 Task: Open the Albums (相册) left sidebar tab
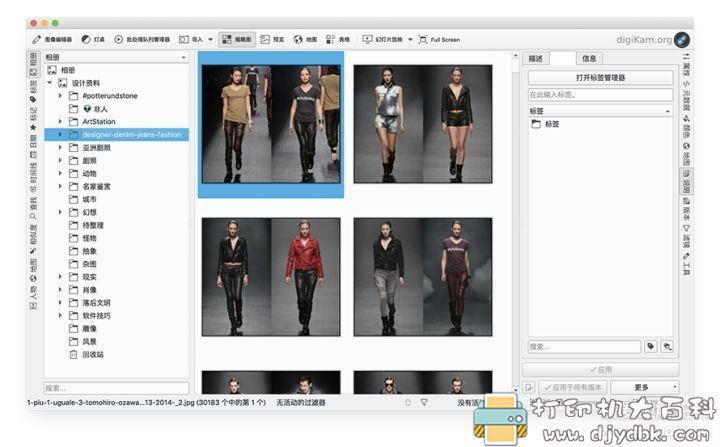tap(34, 64)
